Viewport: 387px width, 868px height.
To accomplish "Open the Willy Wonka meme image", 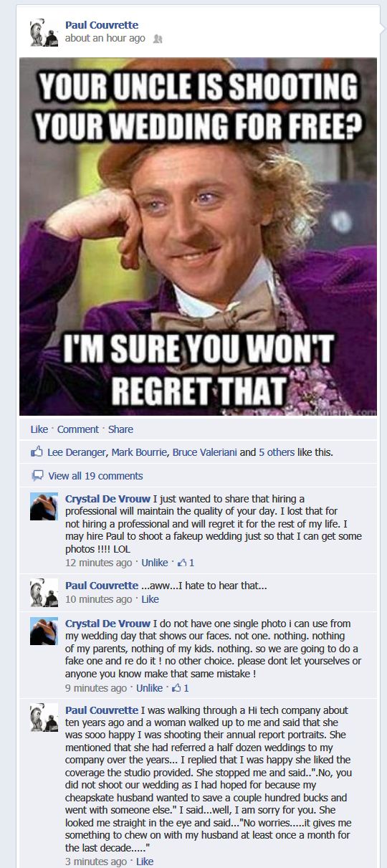I will point(198,237).
